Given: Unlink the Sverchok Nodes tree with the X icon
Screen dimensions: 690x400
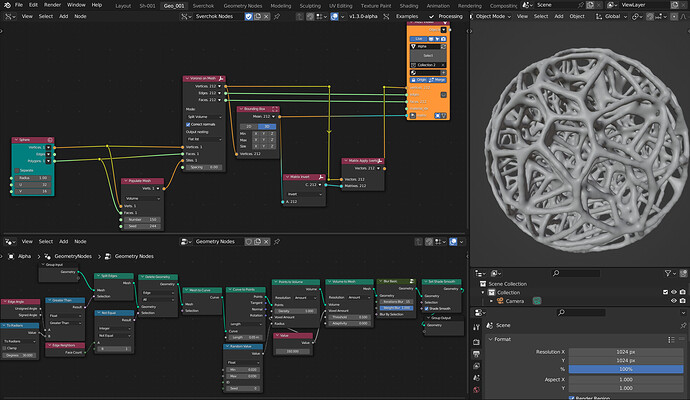Looking at the screenshot, I should pos(266,16).
